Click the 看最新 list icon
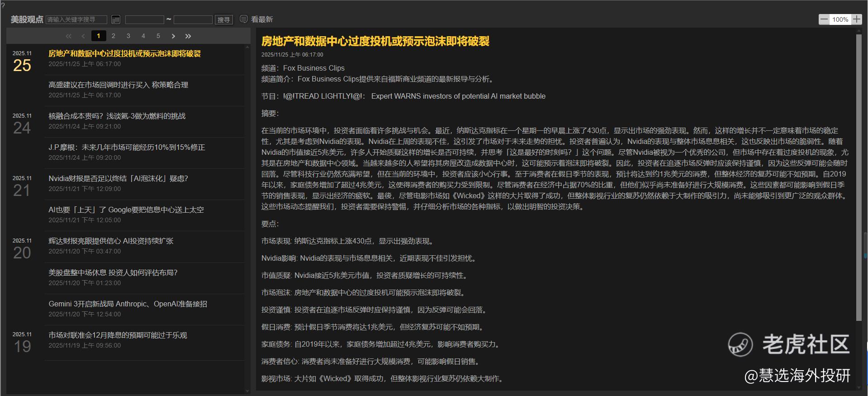The width and height of the screenshot is (868, 396). 244,19
